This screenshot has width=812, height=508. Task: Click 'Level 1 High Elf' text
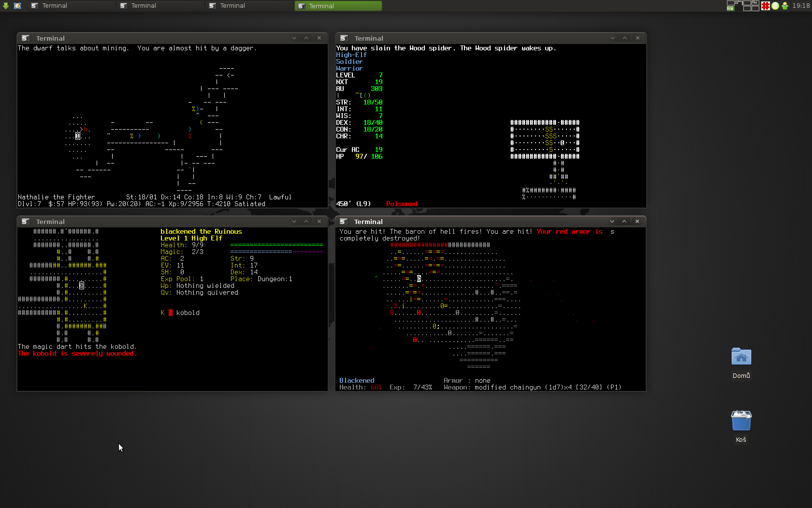(191, 239)
